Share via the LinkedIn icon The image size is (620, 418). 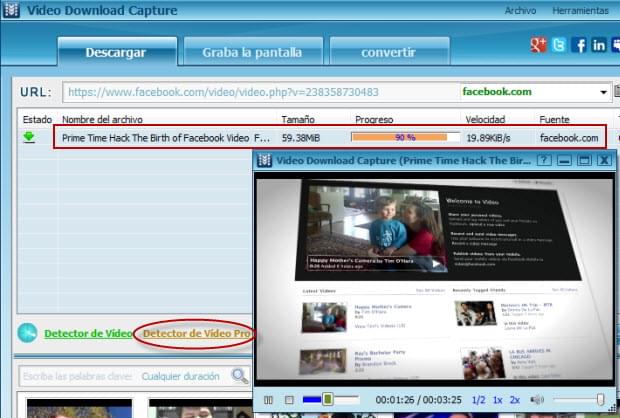[599, 45]
